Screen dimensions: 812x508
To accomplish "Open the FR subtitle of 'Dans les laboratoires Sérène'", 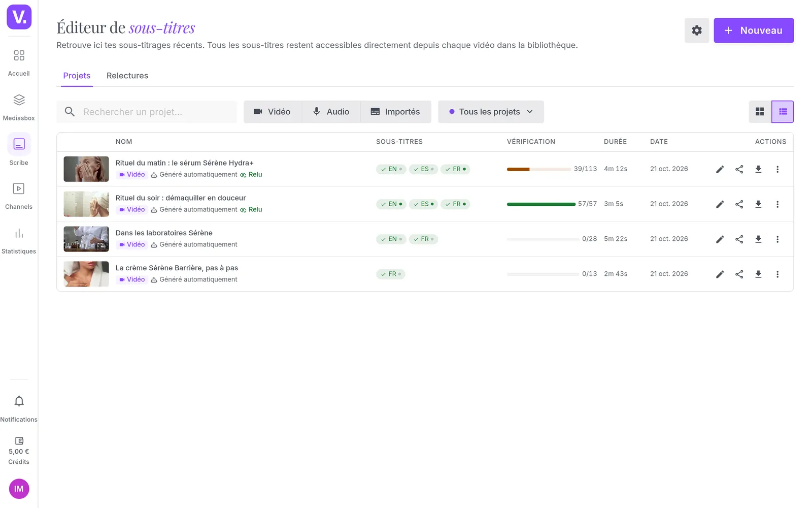I will click(x=423, y=239).
